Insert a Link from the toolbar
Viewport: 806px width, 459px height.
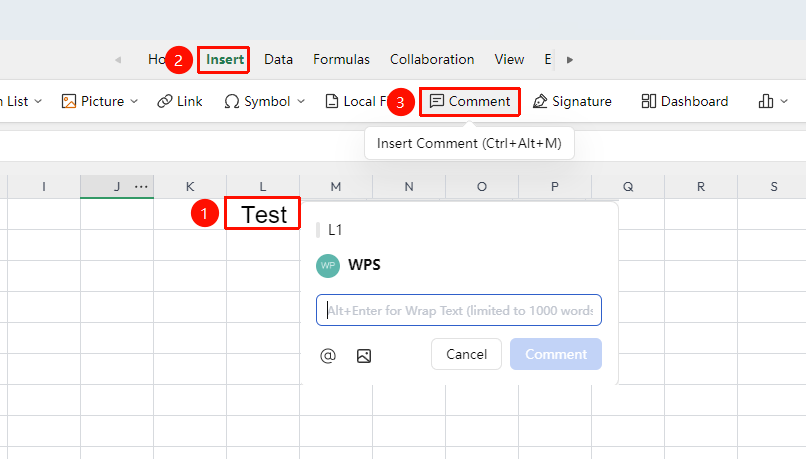(180, 101)
